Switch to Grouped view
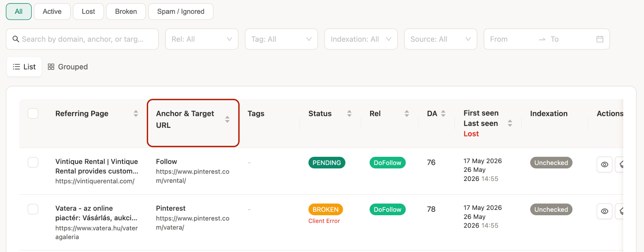Screen dimensions: 644x252 pyautogui.click(x=68, y=67)
